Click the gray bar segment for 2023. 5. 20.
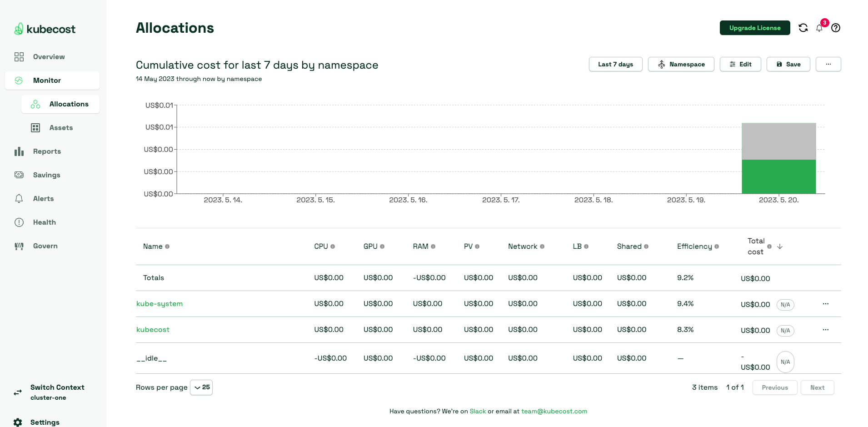Screen dimensions: 868x427 [778, 141]
